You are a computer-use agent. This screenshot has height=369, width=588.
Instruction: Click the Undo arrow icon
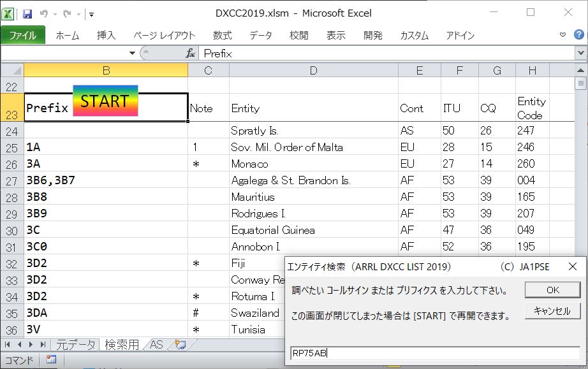tap(44, 13)
